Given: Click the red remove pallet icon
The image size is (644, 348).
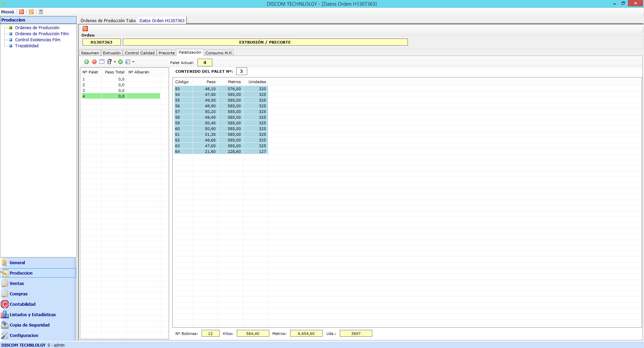Looking at the screenshot, I should click(x=94, y=62).
